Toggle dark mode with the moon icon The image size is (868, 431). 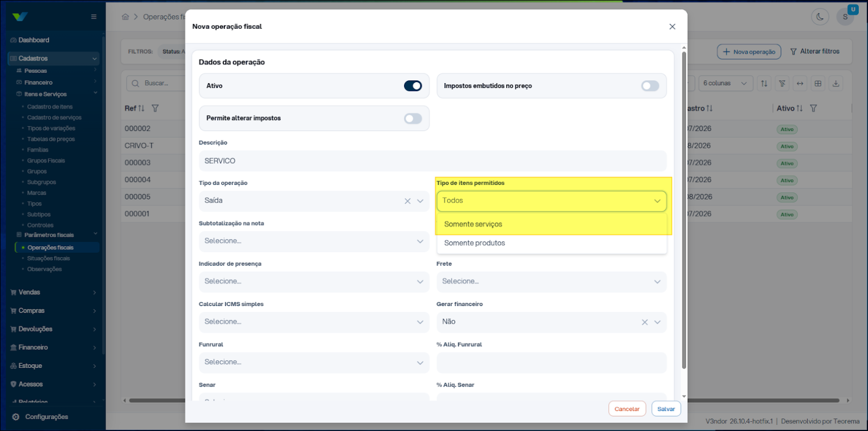pyautogui.click(x=820, y=17)
